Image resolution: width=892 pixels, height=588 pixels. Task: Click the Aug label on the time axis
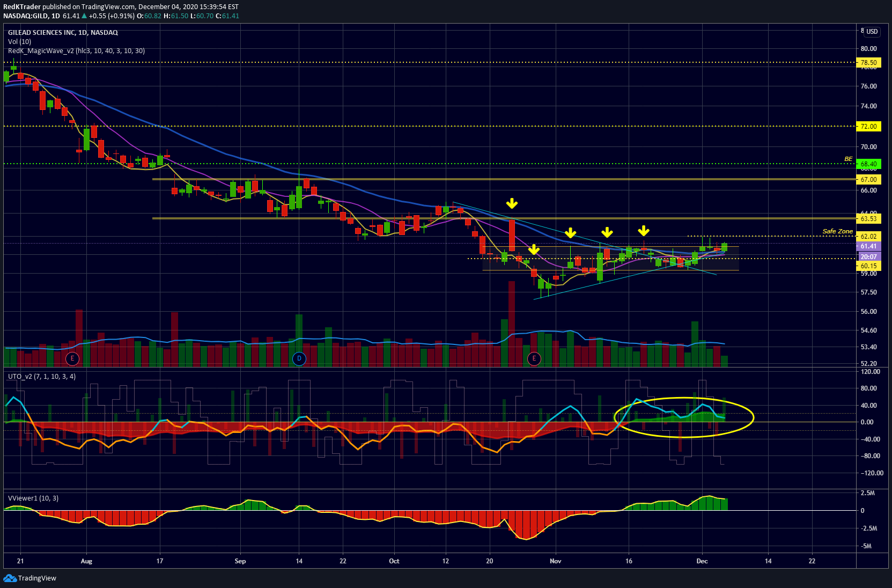point(86,561)
